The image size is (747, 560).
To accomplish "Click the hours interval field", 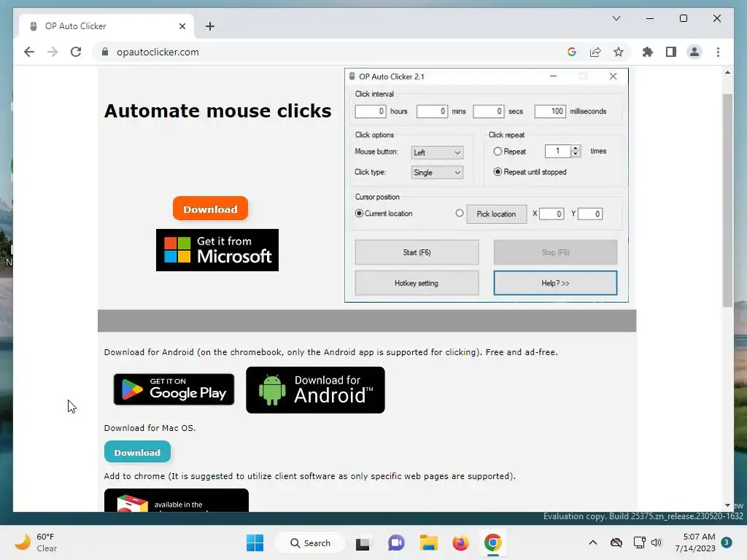I will [371, 112].
